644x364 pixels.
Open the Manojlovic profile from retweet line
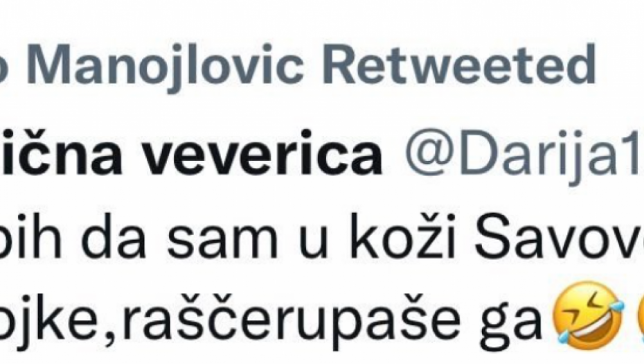point(168,65)
